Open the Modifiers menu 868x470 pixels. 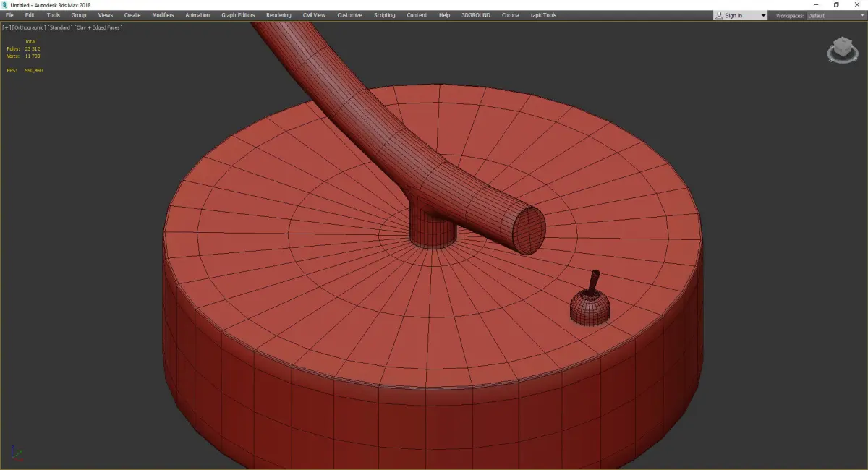pos(163,15)
